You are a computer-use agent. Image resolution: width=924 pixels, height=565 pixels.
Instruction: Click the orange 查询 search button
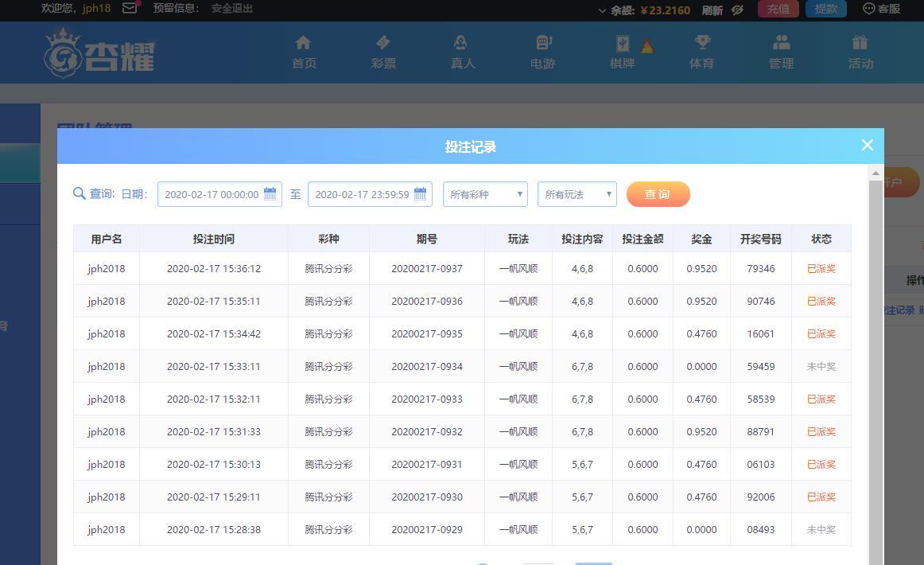tap(658, 194)
